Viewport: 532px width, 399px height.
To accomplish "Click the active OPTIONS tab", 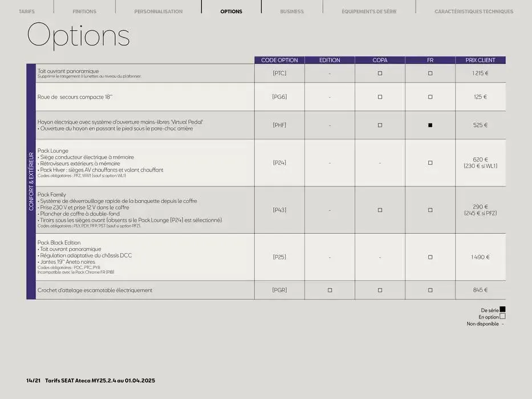I will click(231, 11).
